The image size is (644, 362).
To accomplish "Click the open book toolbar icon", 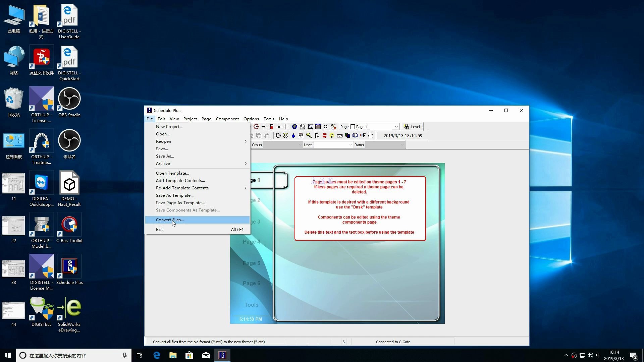I will click(355, 135).
